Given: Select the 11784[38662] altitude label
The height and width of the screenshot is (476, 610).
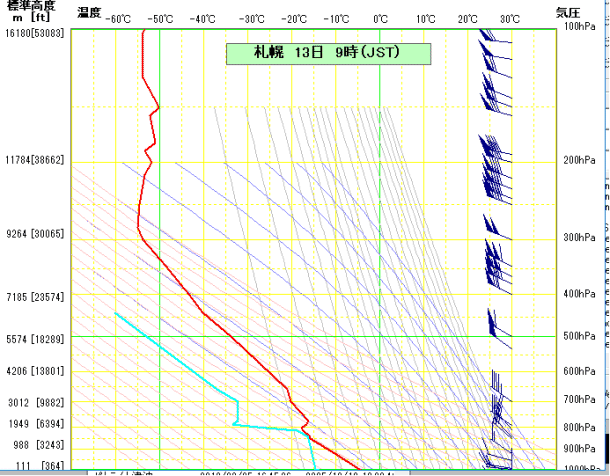Looking at the screenshot, I should click(36, 160).
